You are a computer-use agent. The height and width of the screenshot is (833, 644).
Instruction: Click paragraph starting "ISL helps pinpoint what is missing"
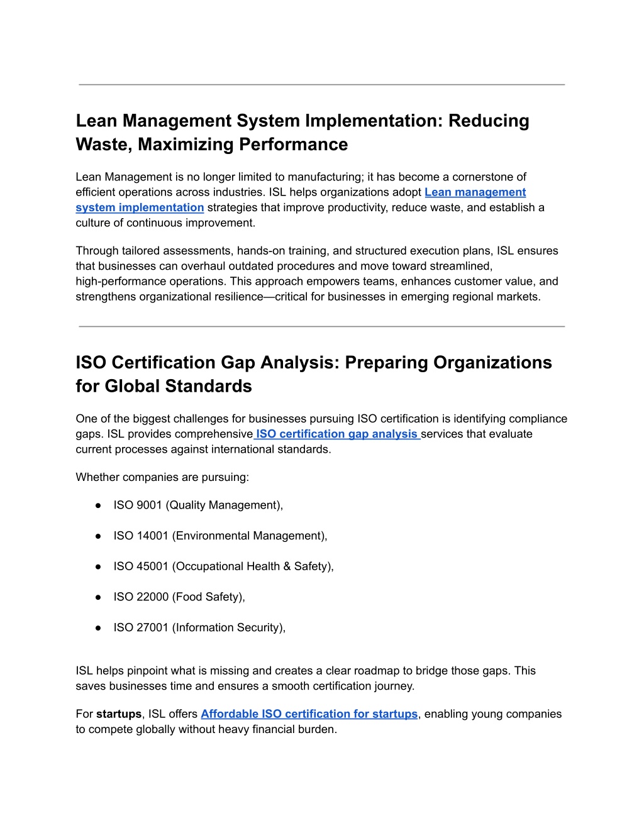tap(305, 678)
